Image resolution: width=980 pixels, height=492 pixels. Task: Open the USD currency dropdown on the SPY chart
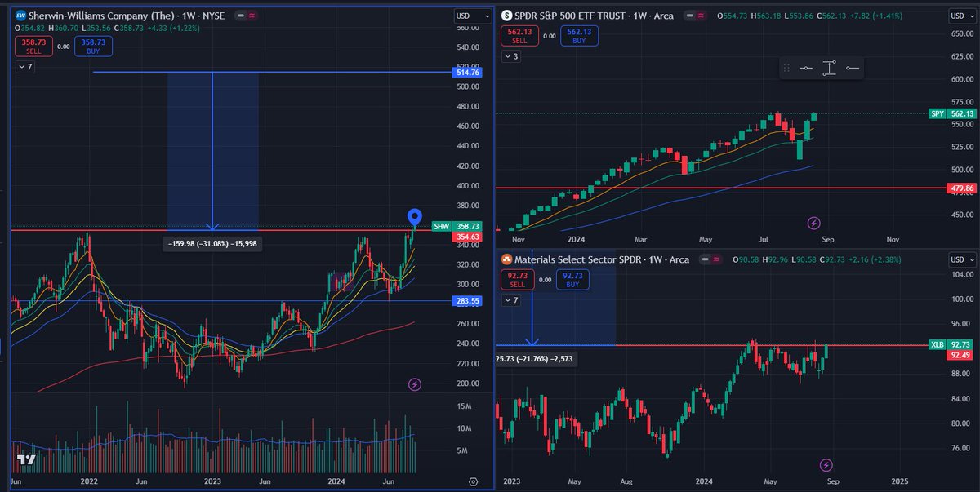click(x=962, y=16)
